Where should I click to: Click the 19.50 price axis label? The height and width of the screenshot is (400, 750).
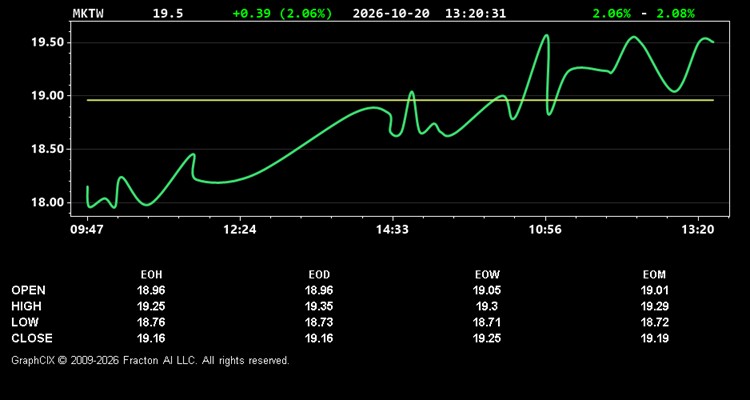click(x=48, y=43)
